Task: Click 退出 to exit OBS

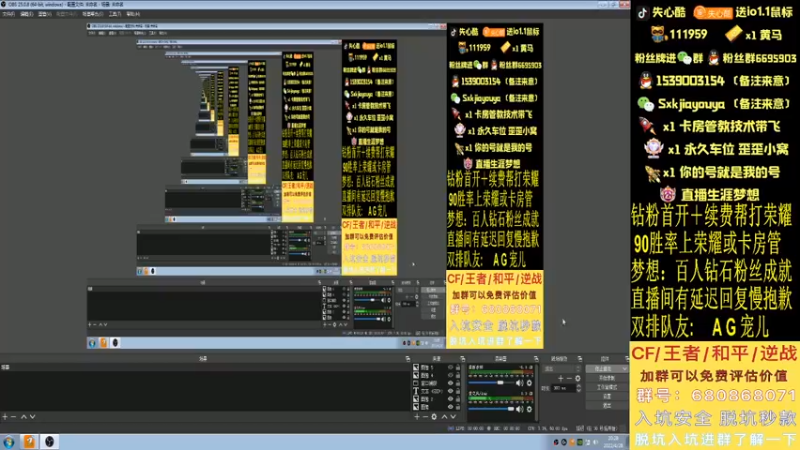Action: [607, 406]
